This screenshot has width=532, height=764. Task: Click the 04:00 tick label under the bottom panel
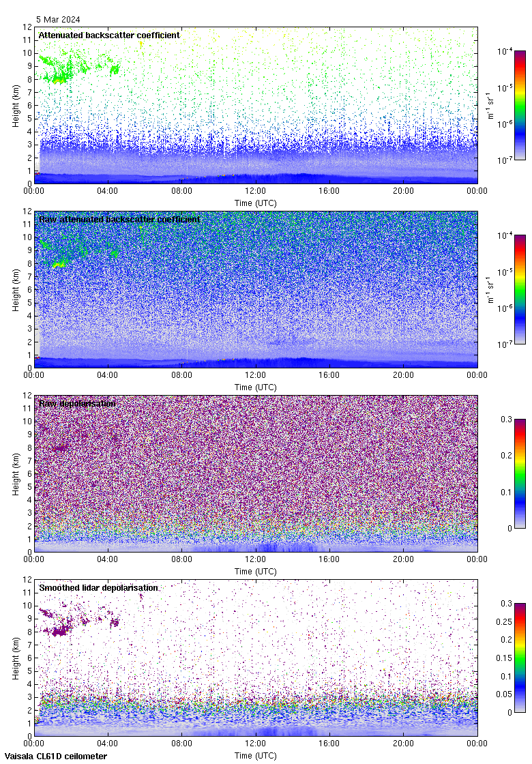pyautogui.click(x=108, y=744)
